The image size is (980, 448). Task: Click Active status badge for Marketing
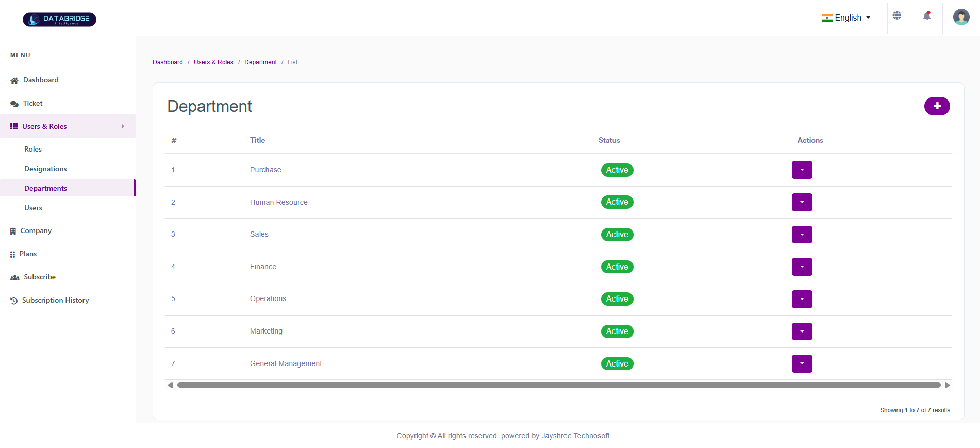pyautogui.click(x=617, y=331)
